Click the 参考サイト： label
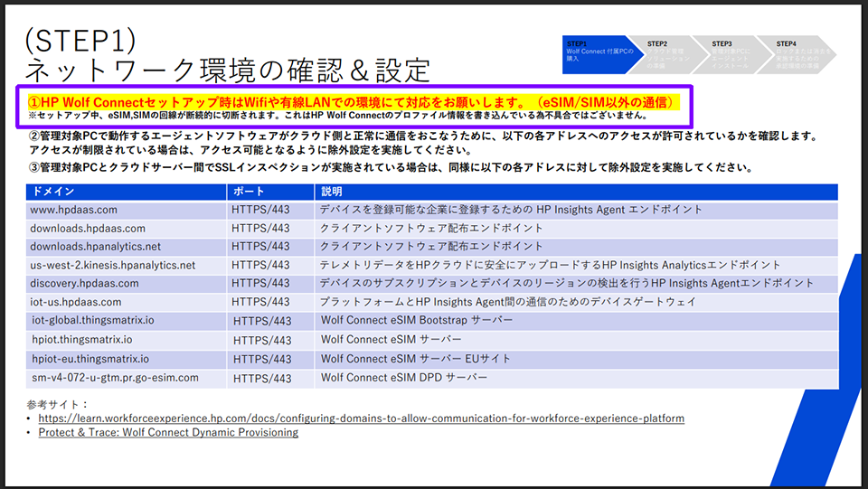Screen dimensions: 868x489 pos(58,405)
